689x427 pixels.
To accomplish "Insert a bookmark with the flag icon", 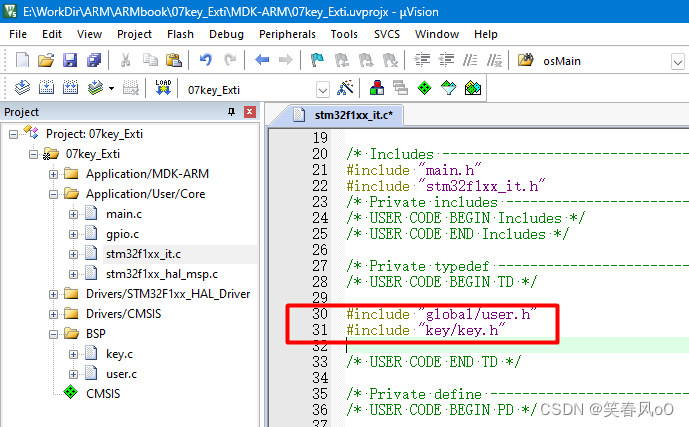I will tap(317, 60).
